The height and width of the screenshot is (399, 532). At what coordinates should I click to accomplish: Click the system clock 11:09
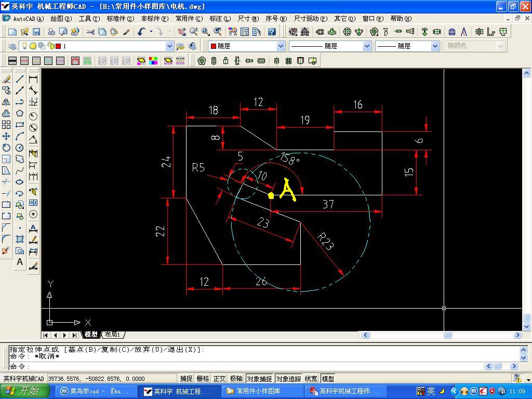pyautogui.click(x=517, y=392)
